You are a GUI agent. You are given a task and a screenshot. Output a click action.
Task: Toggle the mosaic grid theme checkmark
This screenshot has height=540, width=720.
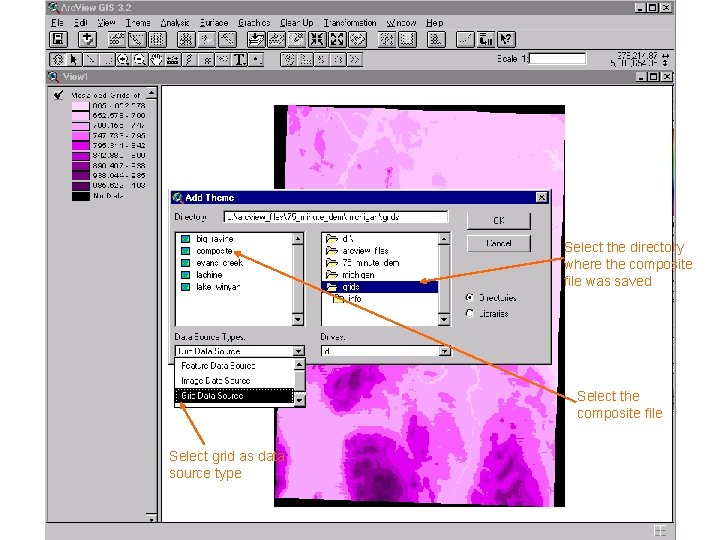point(58,95)
